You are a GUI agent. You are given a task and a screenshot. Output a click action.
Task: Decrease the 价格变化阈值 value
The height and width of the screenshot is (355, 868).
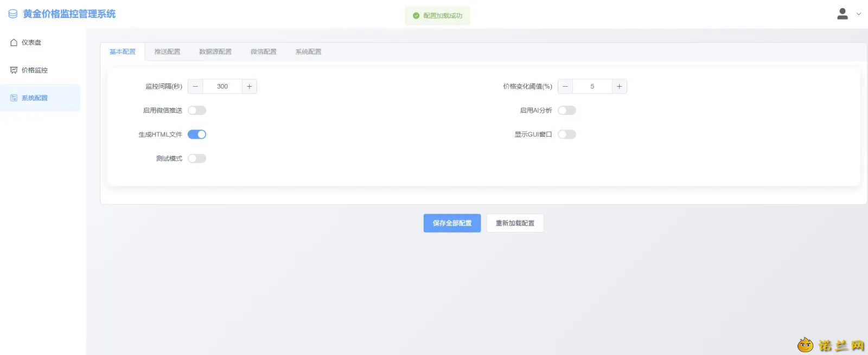point(565,87)
